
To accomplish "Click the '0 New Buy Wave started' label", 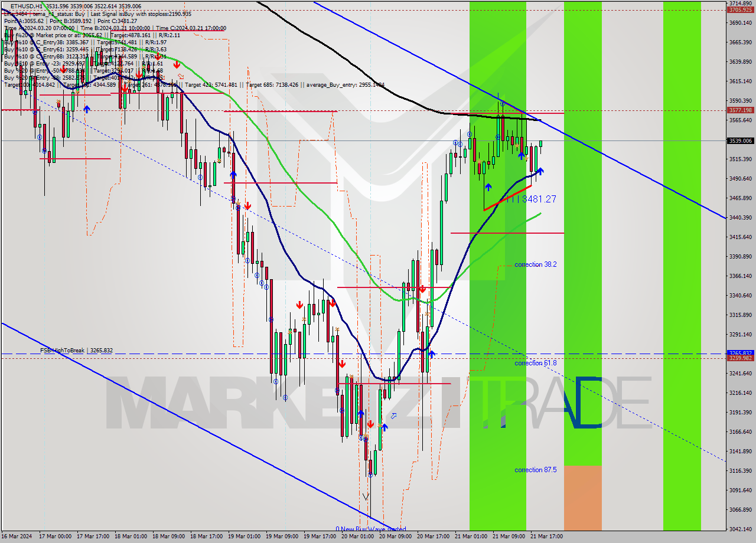I will [371, 529].
